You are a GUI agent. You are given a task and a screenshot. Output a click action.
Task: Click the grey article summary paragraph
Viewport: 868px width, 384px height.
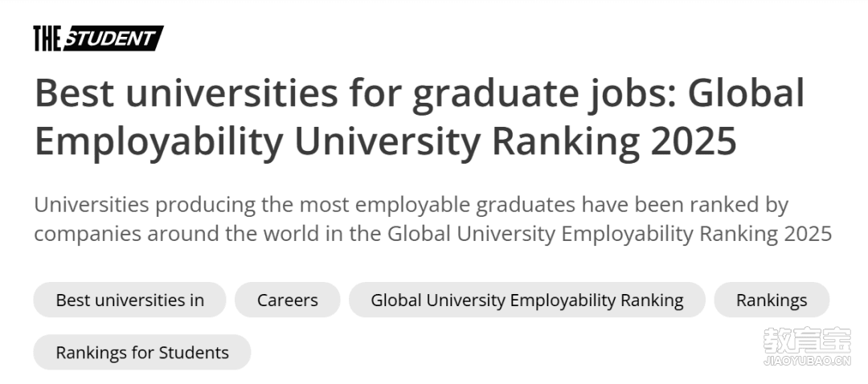coord(433,219)
